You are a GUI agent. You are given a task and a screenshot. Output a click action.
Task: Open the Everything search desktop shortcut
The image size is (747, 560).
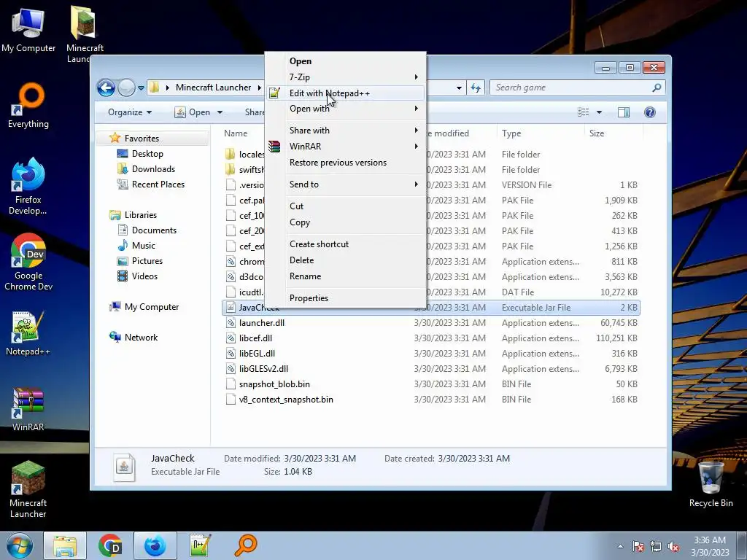[28, 106]
